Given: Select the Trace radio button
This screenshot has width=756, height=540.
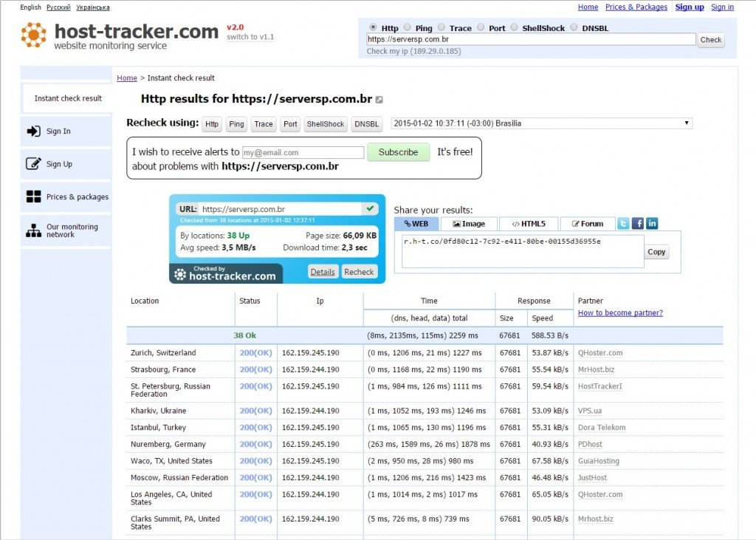Looking at the screenshot, I should click(x=441, y=27).
